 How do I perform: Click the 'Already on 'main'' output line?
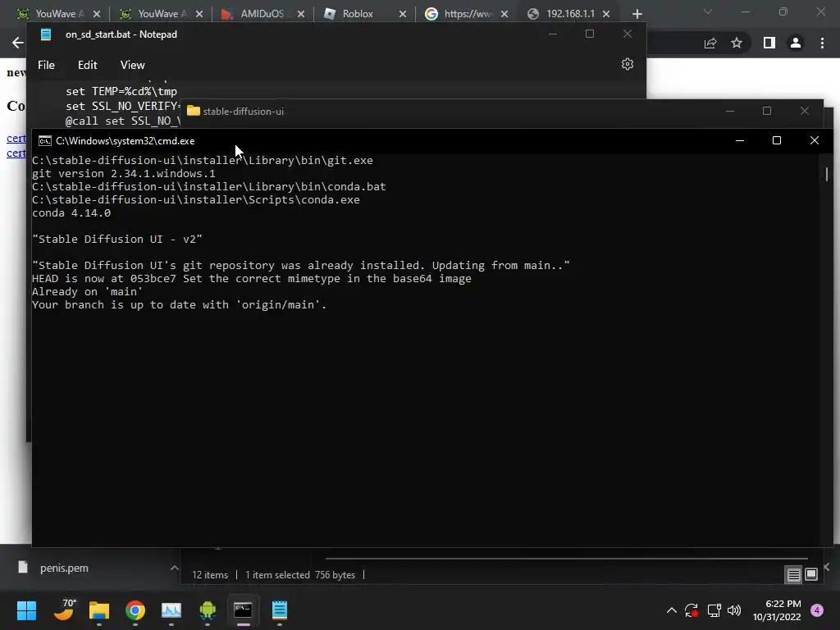[x=87, y=291]
